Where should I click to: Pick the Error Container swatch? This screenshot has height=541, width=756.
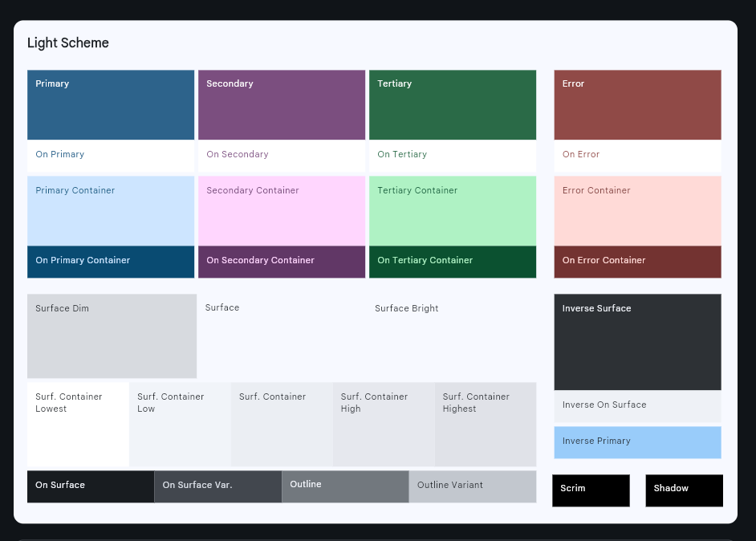click(637, 211)
